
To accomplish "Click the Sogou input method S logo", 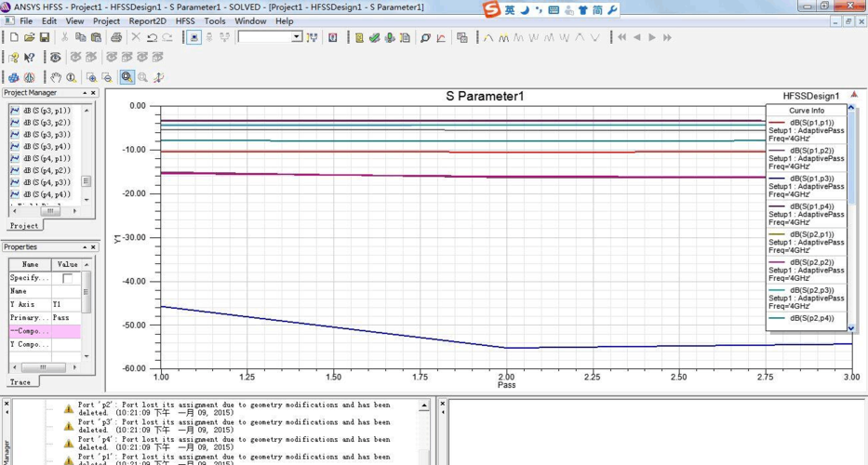I will [x=491, y=9].
